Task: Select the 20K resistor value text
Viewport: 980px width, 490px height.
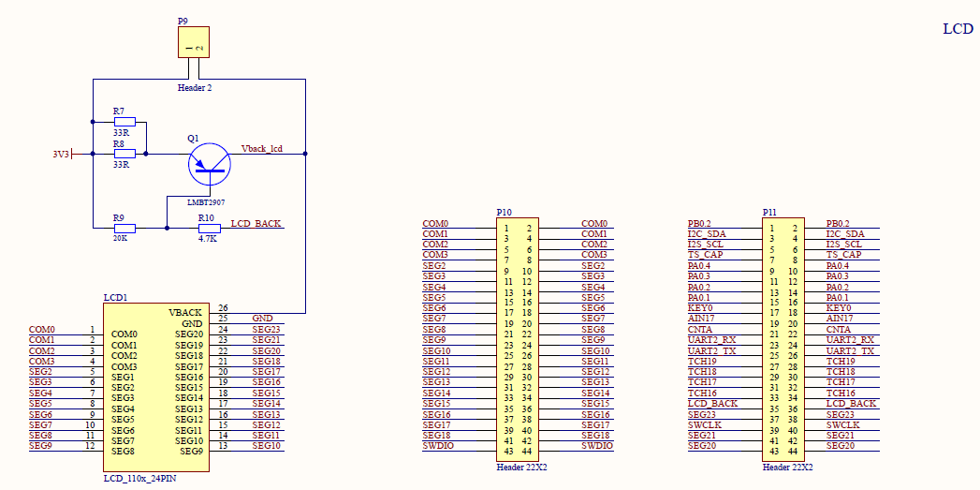Action: (x=120, y=238)
